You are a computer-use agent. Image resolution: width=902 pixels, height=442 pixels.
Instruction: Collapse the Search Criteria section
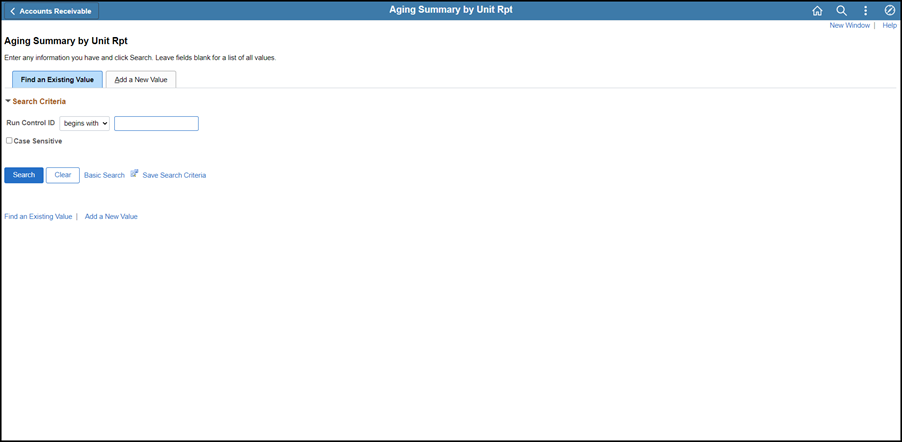[x=8, y=101]
